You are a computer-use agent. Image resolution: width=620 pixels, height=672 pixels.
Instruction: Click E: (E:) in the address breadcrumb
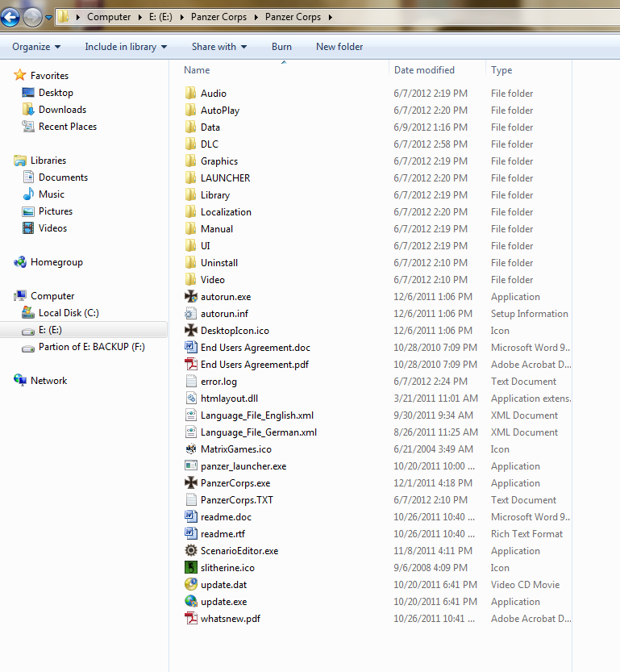click(x=160, y=17)
